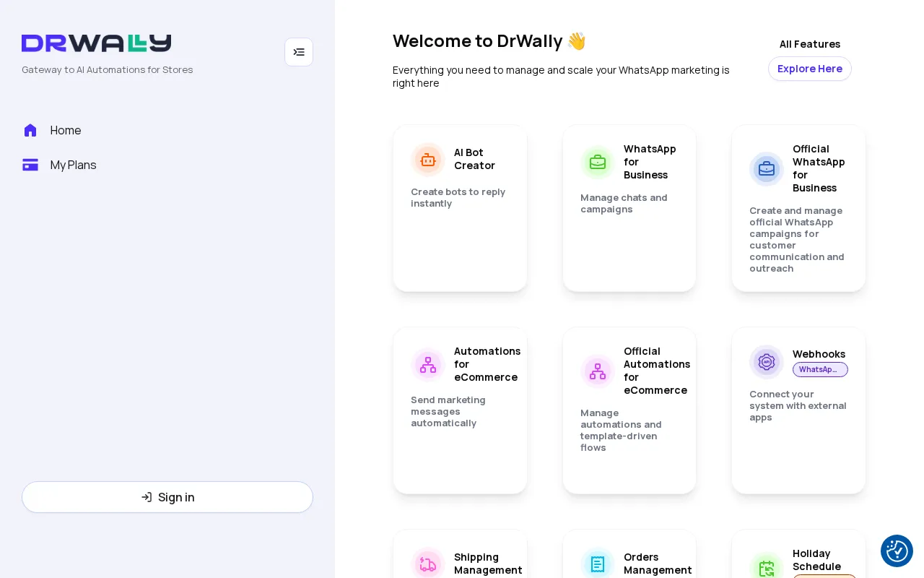Click the waving hand emoji

point(576,41)
